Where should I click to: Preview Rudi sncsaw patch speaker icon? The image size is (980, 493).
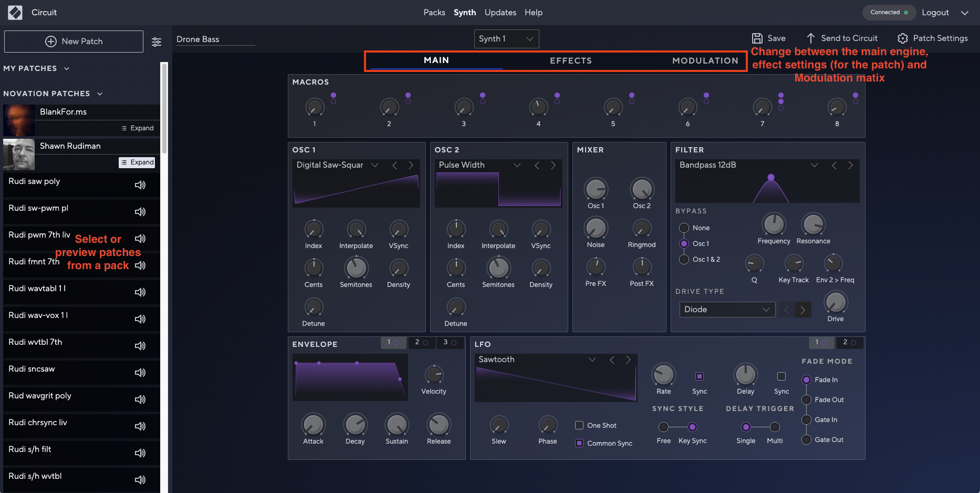pyautogui.click(x=140, y=373)
